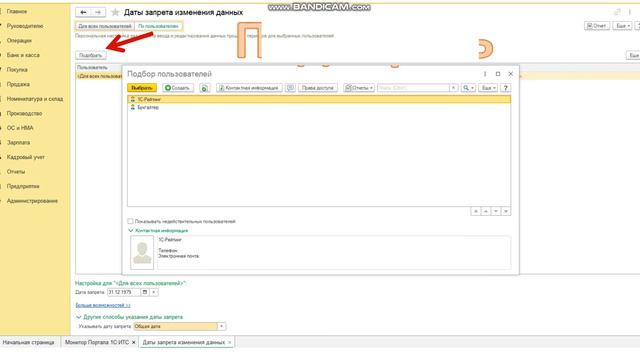Image resolution: width=640 pixels, height=360 pixels.
Task: Clear the dialog search field with x
Action: coord(453,88)
